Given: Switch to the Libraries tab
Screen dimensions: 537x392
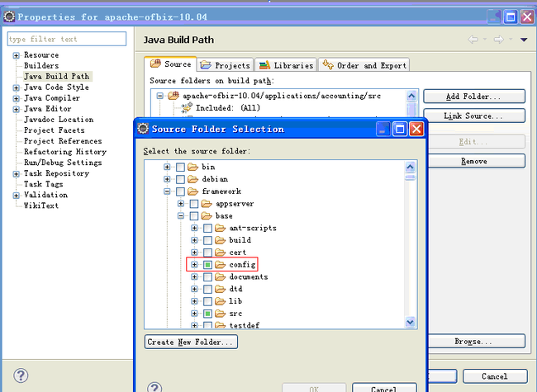Looking at the screenshot, I should click(x=287, y=65).
